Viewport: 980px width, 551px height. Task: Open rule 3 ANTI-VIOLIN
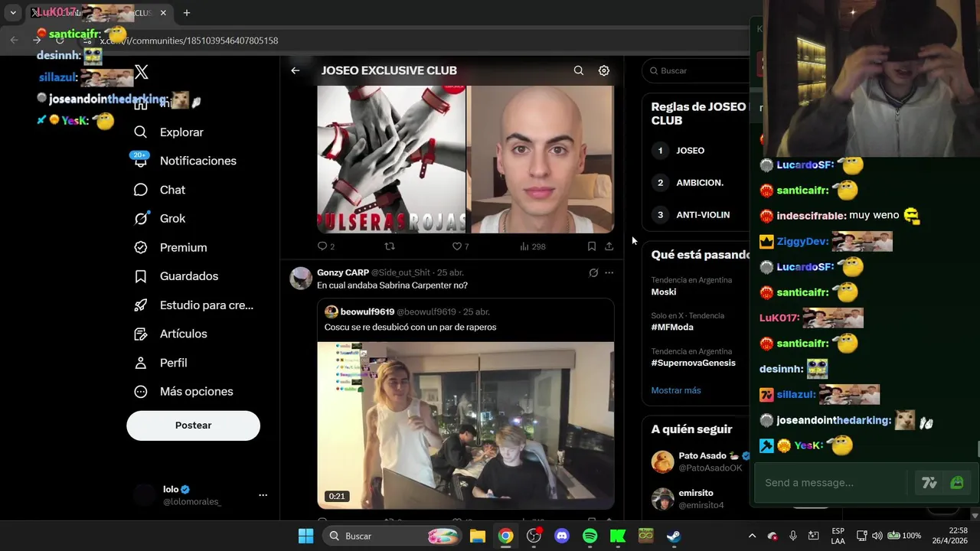point(702,215)
